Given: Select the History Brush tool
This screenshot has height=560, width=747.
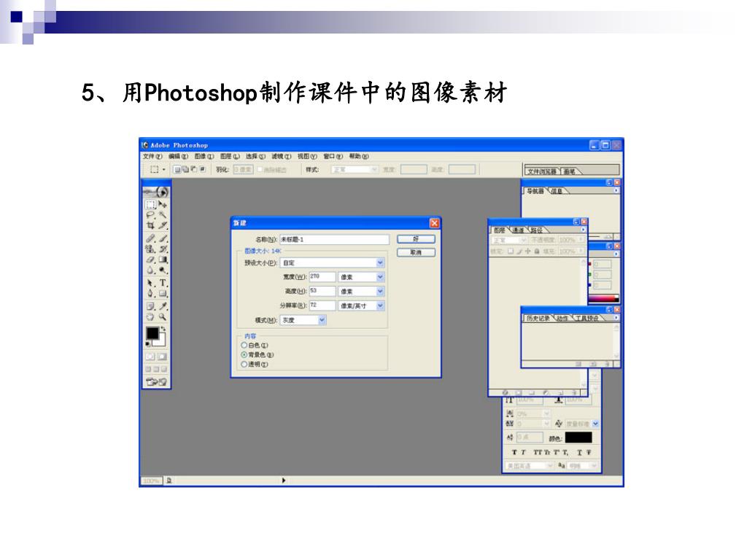Looking at the screenshot, I should [x=163, y=249].
